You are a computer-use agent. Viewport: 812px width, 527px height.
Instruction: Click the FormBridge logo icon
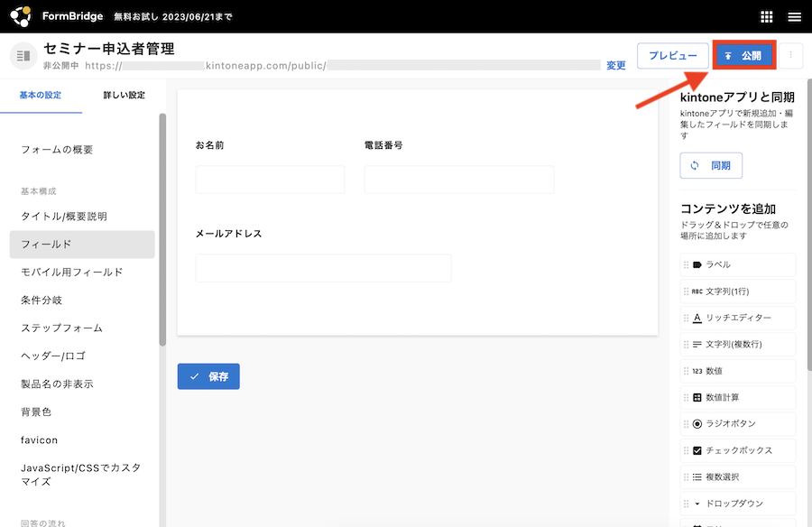coord(21,16)
